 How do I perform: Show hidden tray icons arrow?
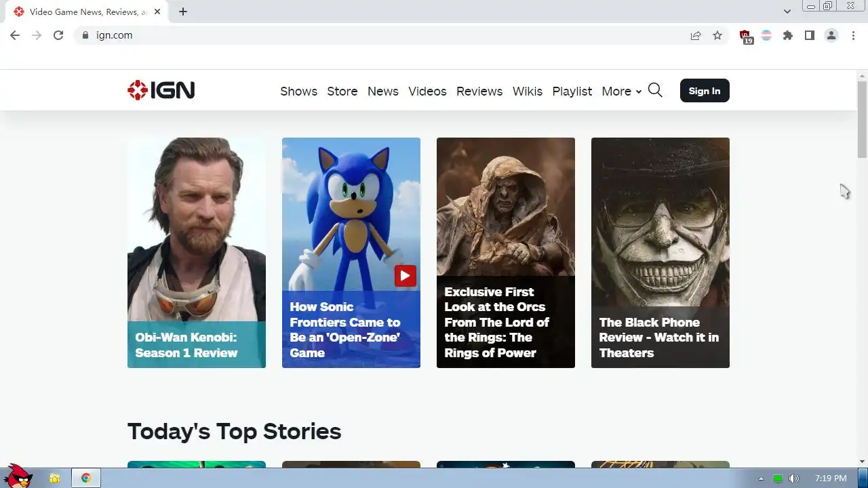click(x=761, y=479)
